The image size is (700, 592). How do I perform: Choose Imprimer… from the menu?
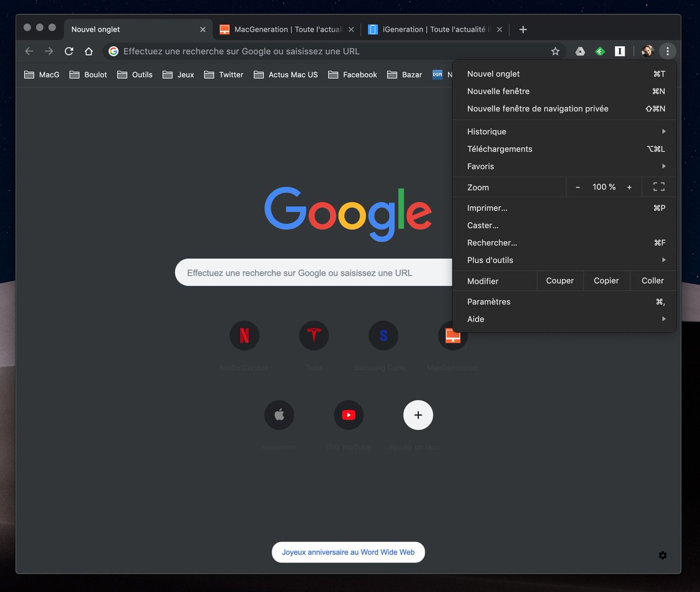[x=564, y=208]
